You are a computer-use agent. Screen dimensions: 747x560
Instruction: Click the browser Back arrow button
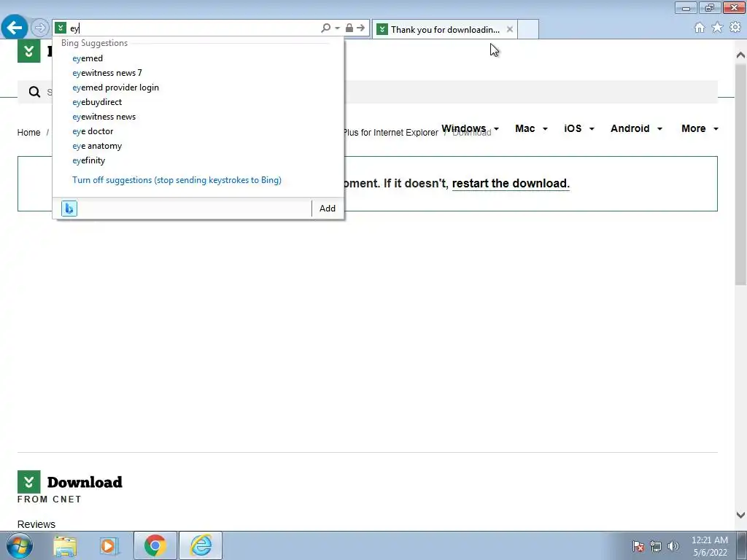(x=15, y=28)
